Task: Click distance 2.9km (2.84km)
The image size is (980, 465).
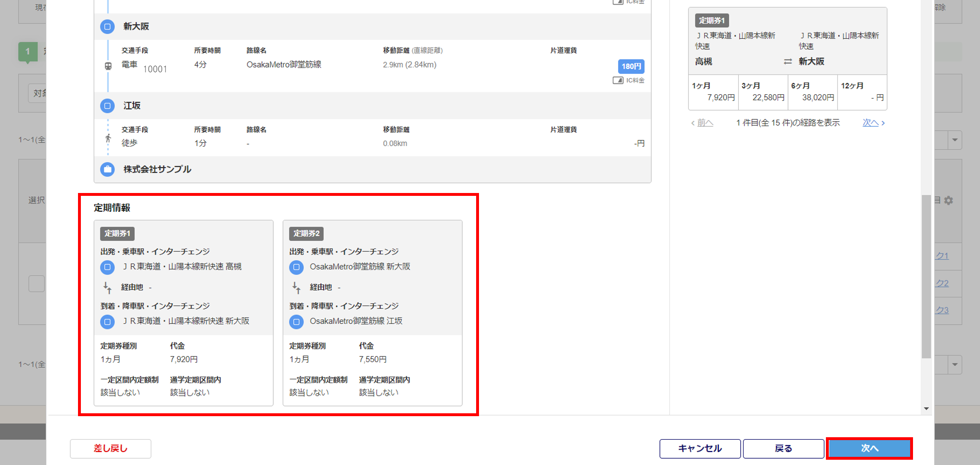Action: point(410,65)
